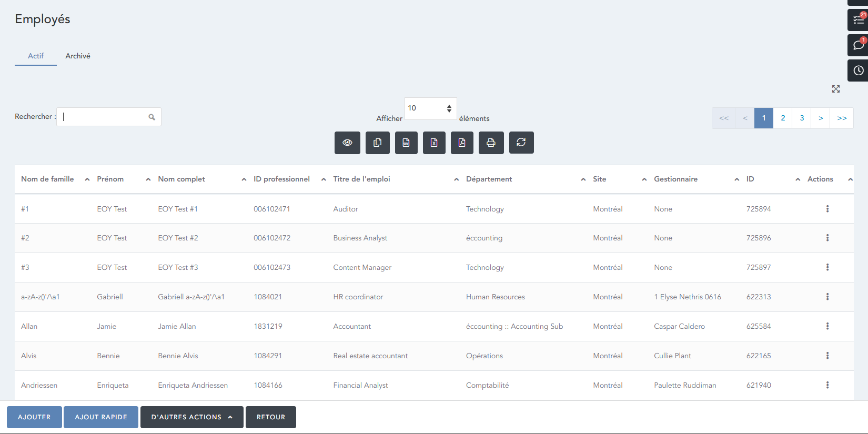Print the employee table
The height and width of the screenshot is (434, 868).
click(491, 143)
